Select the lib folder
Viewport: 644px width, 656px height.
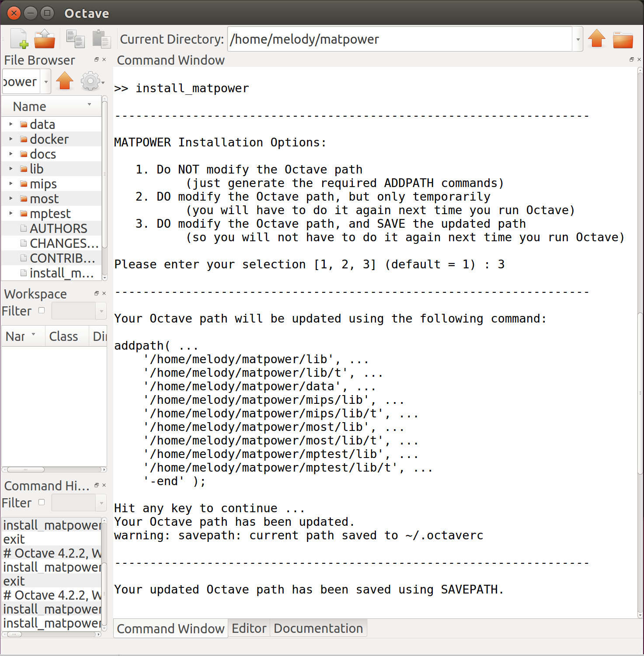(37, 169)
